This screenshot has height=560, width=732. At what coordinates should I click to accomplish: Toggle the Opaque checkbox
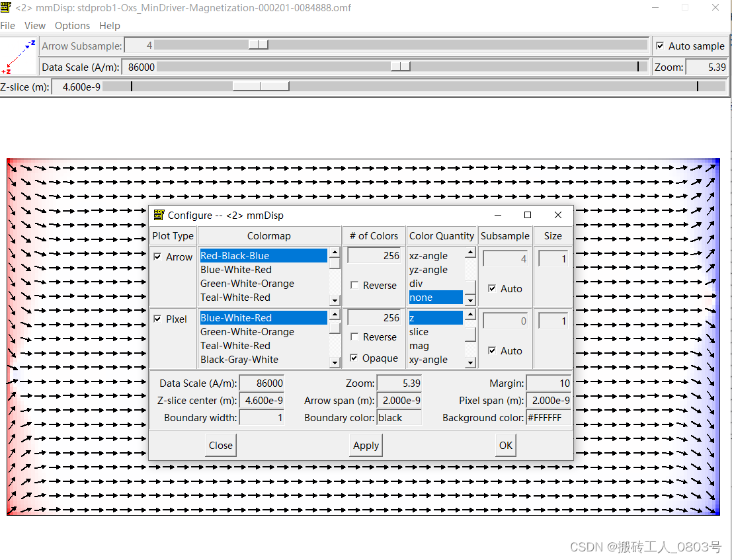tap(354, 358)
